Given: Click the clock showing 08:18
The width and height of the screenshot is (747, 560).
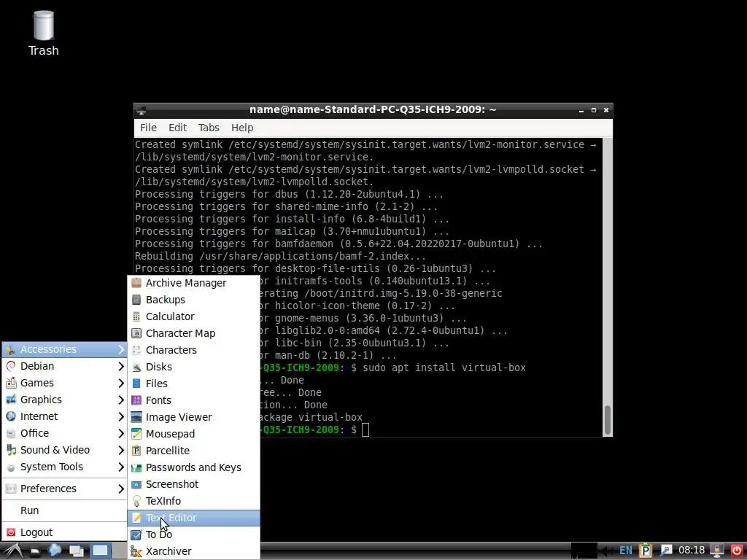Looking at the screenshot, I should click(692, 551).
